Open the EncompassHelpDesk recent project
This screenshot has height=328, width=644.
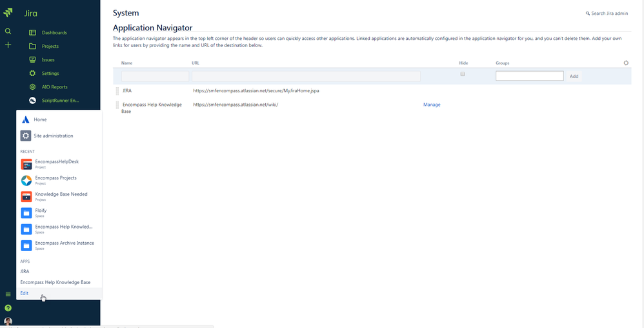coord(57,162)
